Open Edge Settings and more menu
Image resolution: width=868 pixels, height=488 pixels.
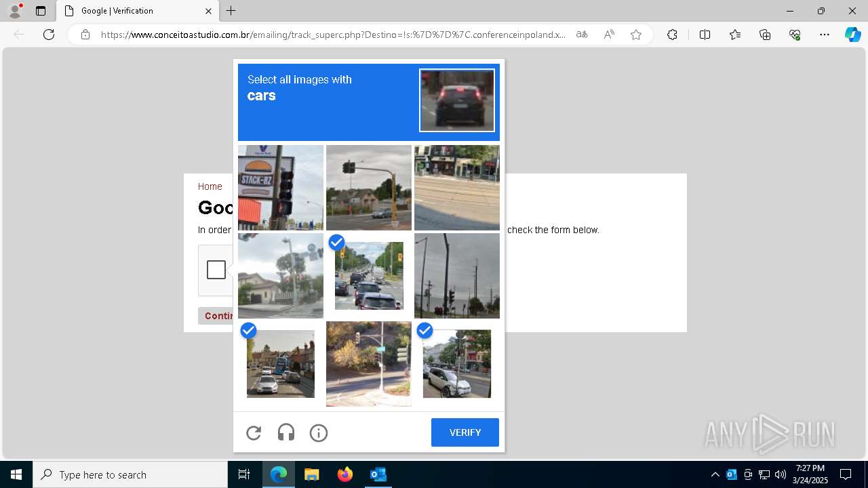point(825,35)
